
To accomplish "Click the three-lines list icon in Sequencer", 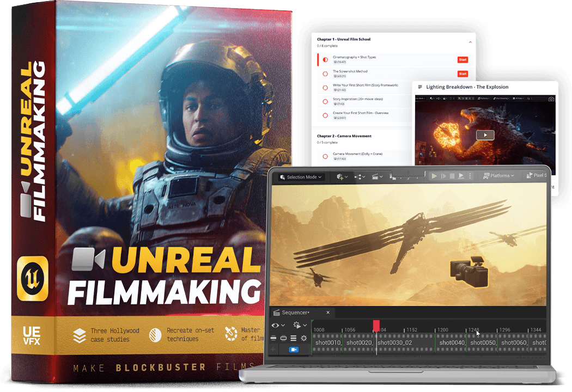I will [x=293, y=339].
